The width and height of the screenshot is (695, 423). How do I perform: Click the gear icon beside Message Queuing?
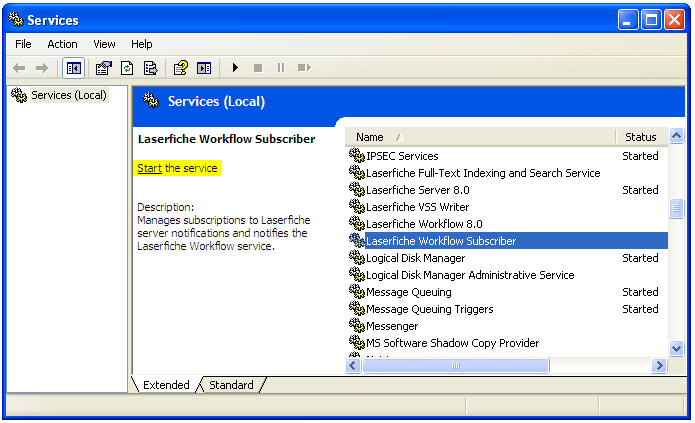[x=356, y=291]
